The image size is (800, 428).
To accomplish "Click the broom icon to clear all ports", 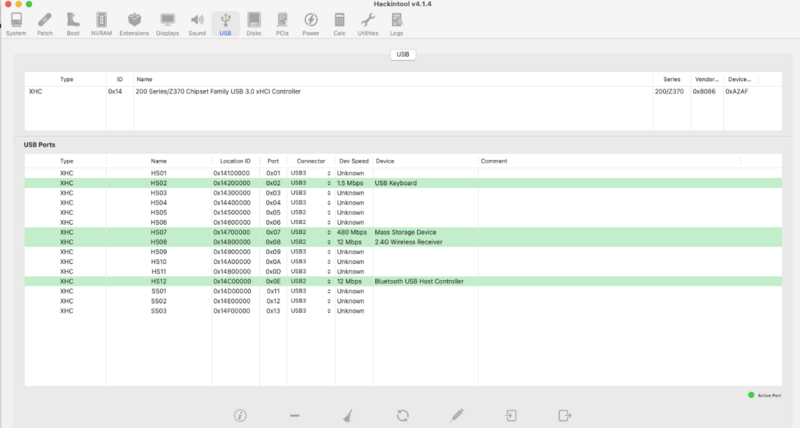I will pos(348,414).
